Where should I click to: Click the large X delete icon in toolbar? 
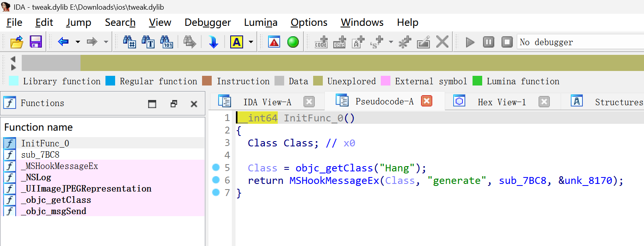[x=442, y=42]
